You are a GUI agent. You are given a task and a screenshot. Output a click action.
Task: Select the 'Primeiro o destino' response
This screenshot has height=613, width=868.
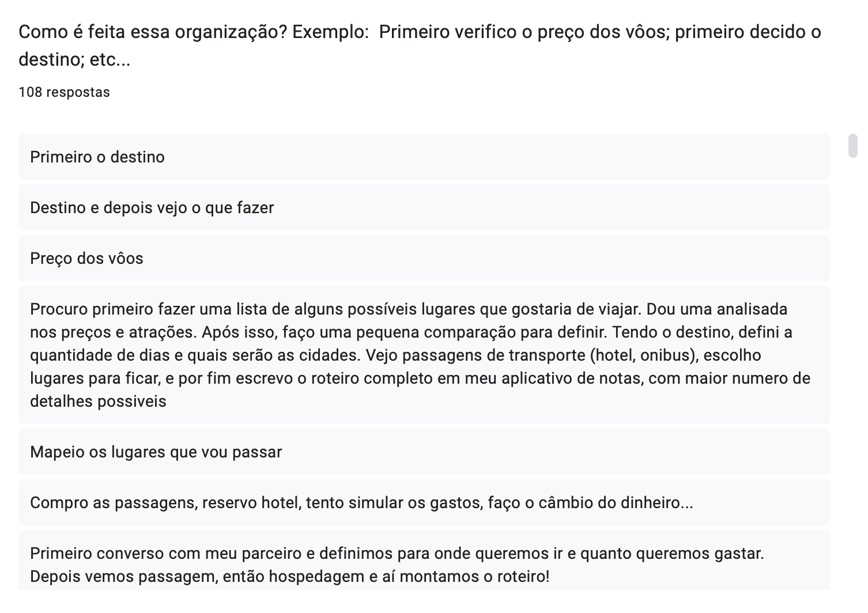424,157
